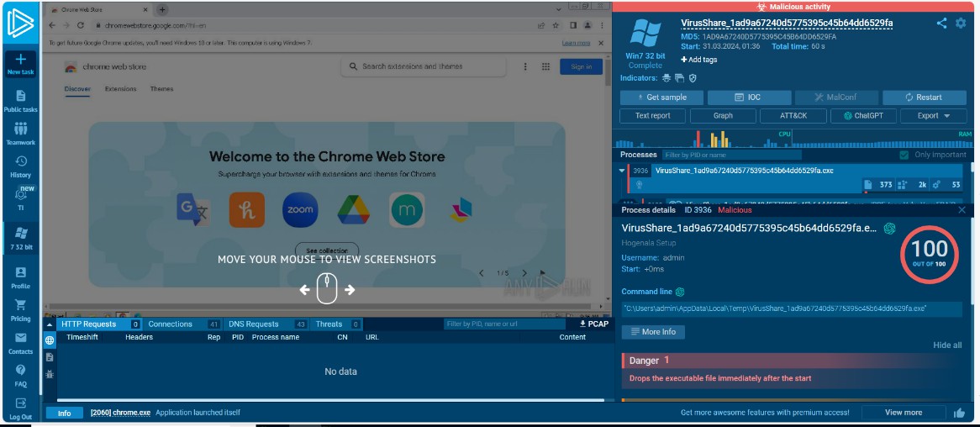The width and height of the screenshot is (980, 427).
Task: Open the Export dropdown menu
Action: tap(933, 116)
